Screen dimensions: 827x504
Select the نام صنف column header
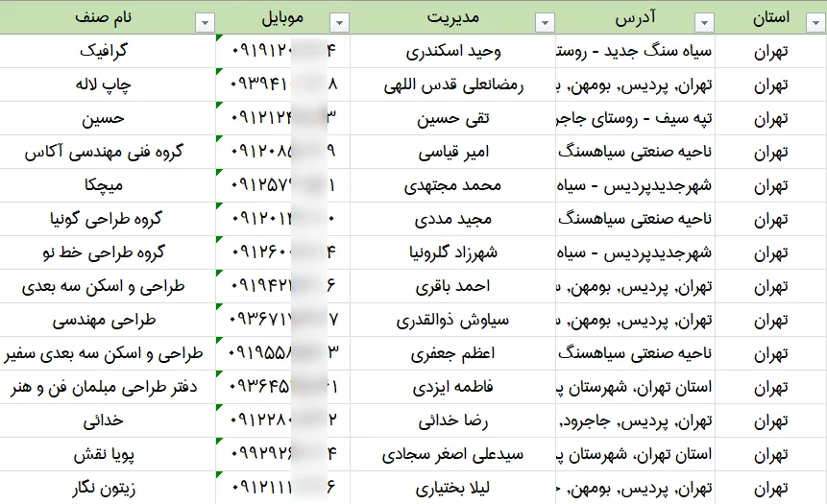108,17
